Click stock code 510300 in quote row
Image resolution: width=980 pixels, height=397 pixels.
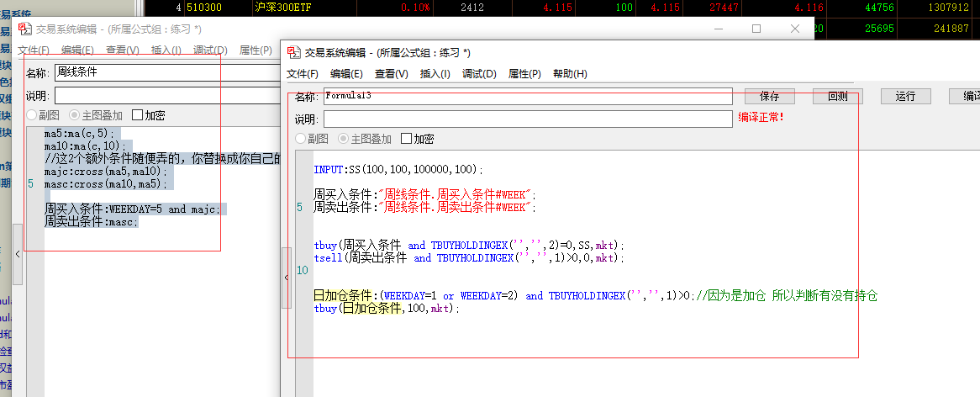[x=203, y=8]
